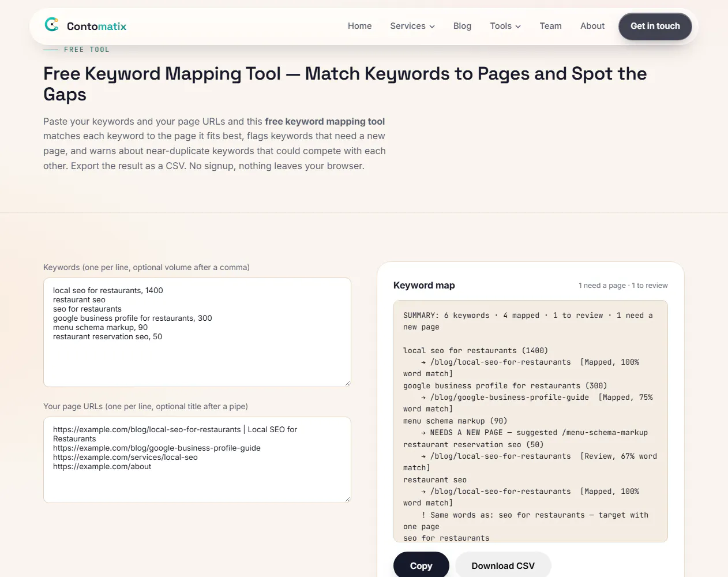This screenshot has height=577, width=728.
Task: Click inside the Keywords textarea
Action: [197, 332]
